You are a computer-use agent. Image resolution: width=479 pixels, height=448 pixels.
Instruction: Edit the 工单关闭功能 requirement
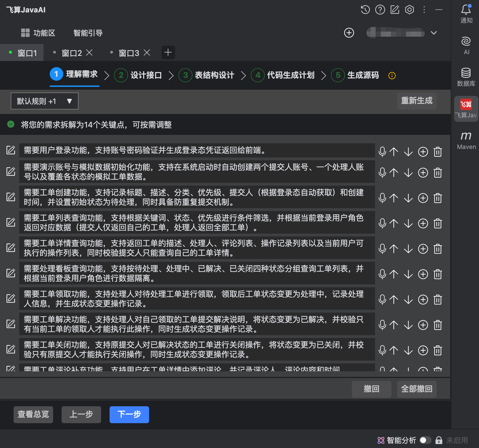pyautogui.click(x=11, y=350)
